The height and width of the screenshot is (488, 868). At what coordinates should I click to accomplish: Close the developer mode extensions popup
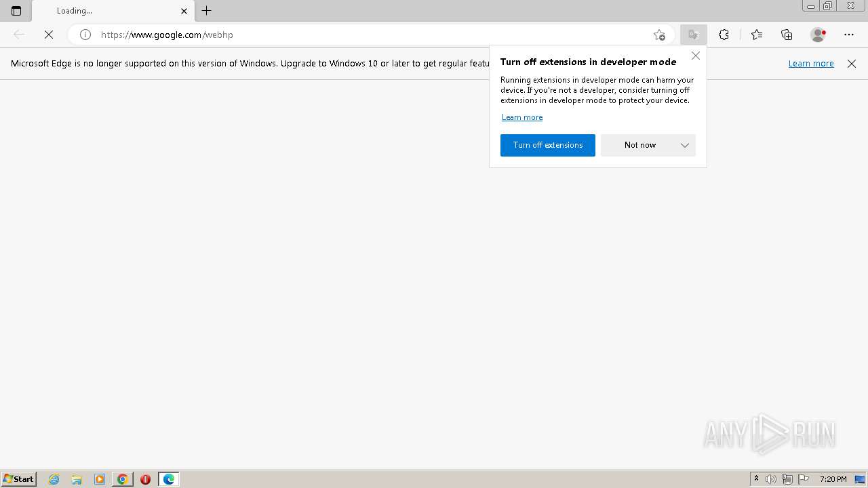pos(696,56)
